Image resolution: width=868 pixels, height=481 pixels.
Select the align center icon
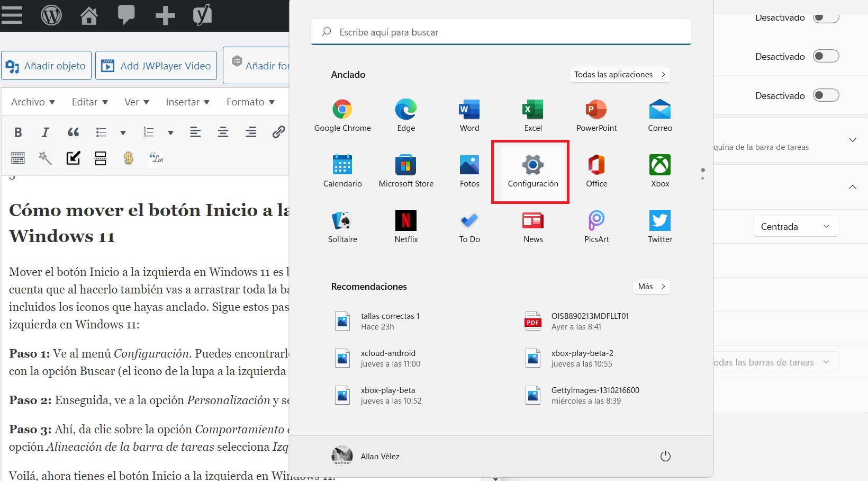point(223,132)
